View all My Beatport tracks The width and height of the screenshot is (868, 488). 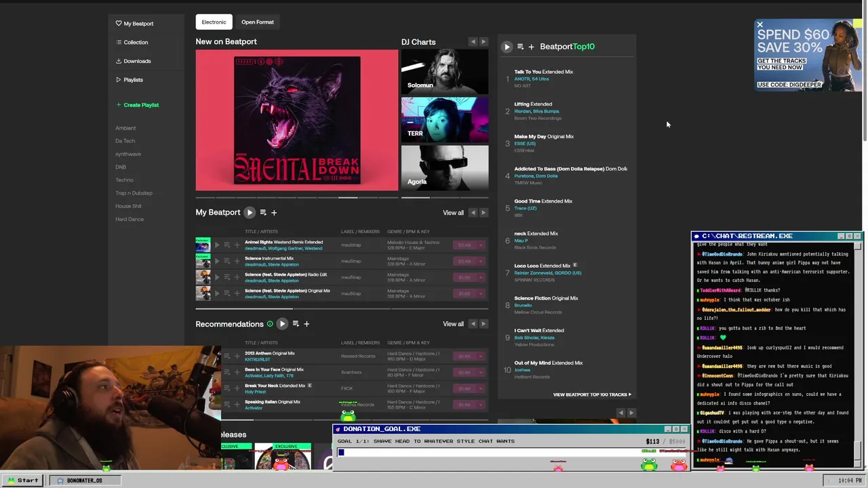click(x=453, y=213)
